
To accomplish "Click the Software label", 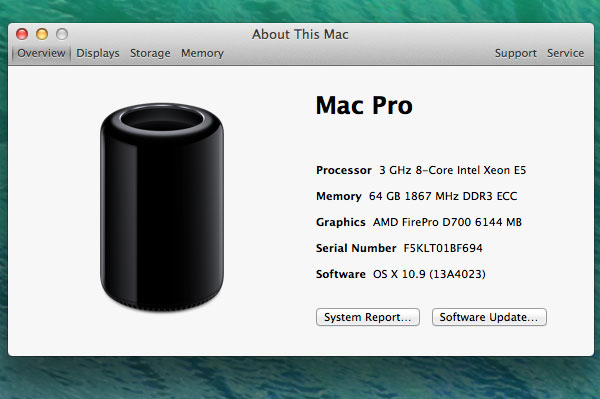I will coord(341,274).
